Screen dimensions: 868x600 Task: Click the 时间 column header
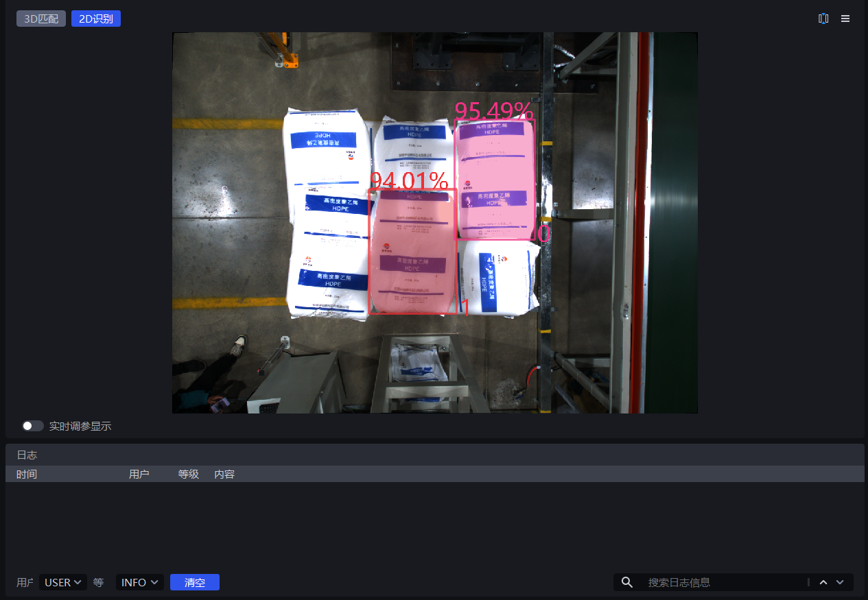pos(27,474)
